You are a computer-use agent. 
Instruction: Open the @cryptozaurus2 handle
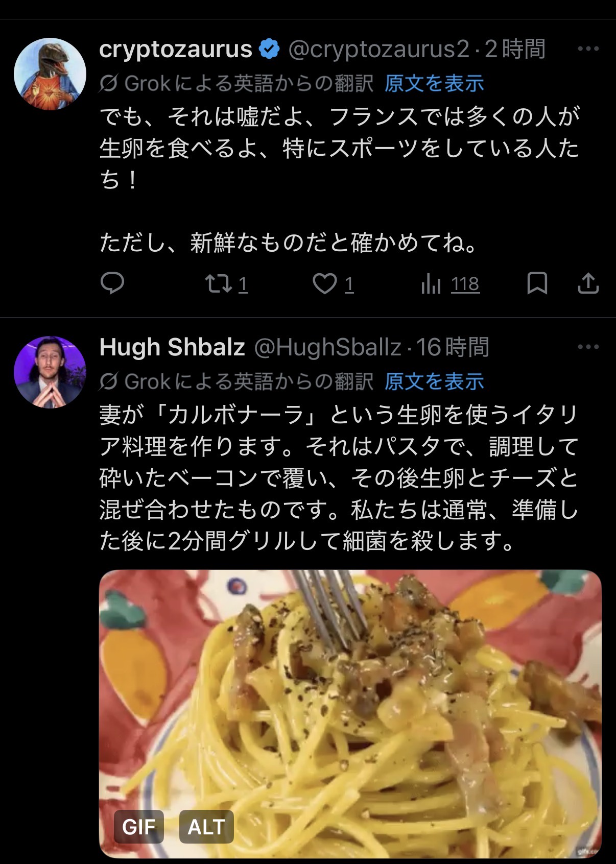coord(378,50)
